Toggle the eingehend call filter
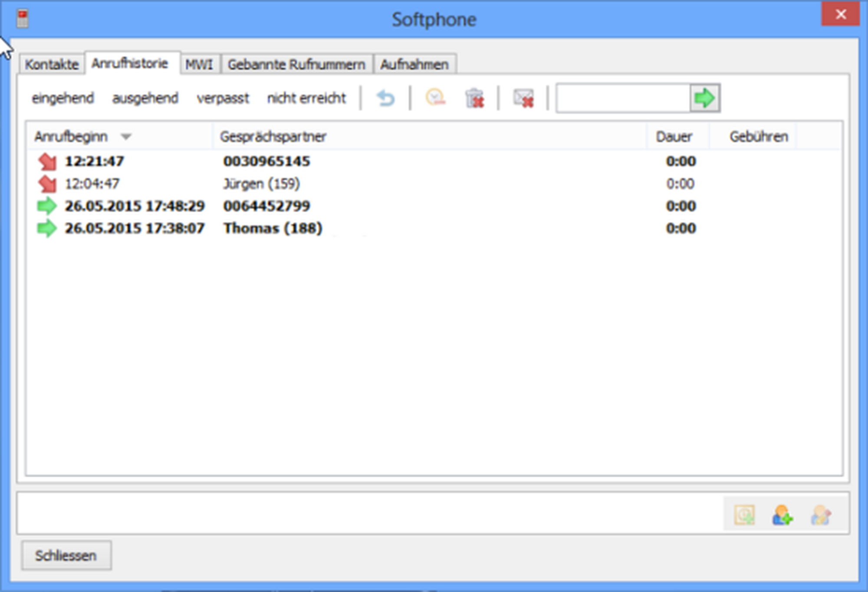 point(63,98)
